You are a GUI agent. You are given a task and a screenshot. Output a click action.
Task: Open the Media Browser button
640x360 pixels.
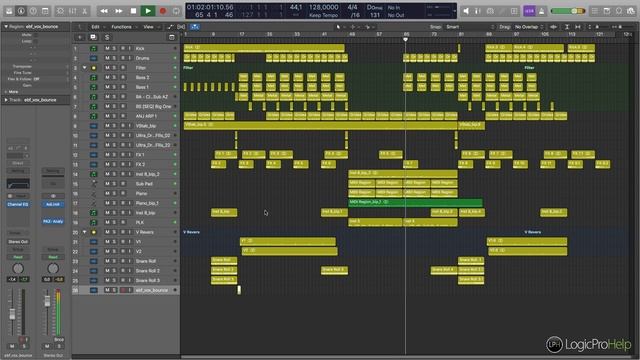coord(631,11)
